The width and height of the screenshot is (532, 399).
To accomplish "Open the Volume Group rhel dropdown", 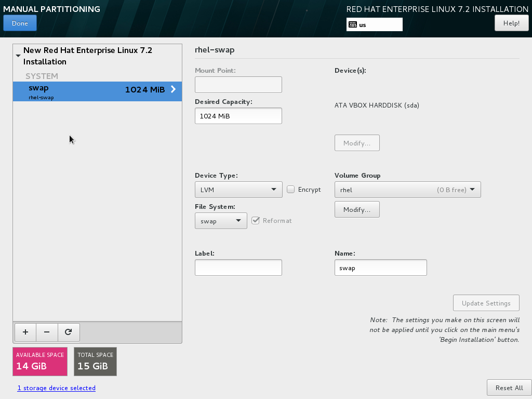I will pos(407,190).
